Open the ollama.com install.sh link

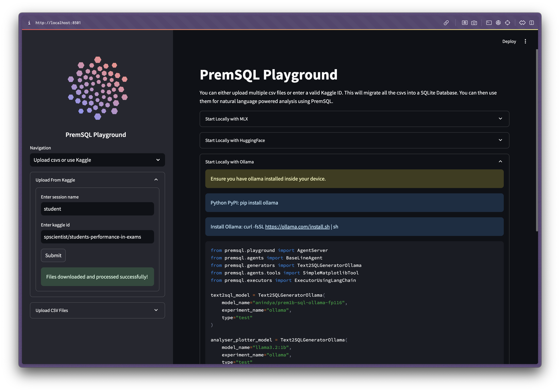pyautogui.click(x=297, y=227)
